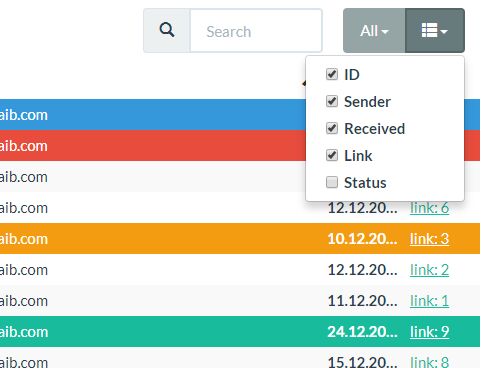Follow link: 2

429,270
